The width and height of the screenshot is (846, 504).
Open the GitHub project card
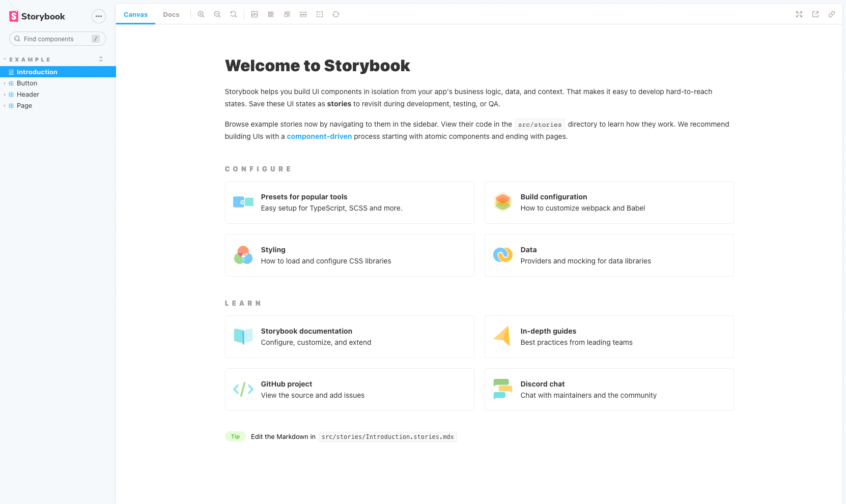pos(350,390)
